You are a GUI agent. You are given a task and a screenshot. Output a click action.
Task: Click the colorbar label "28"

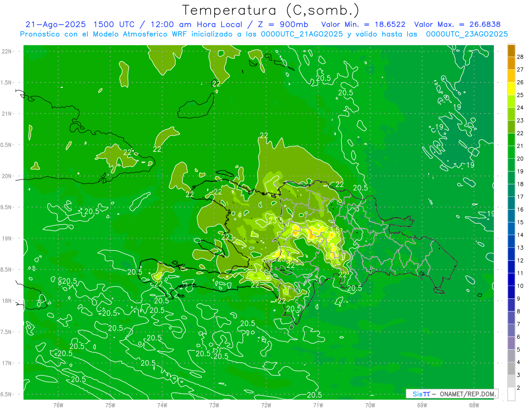[x=520, y=57]
